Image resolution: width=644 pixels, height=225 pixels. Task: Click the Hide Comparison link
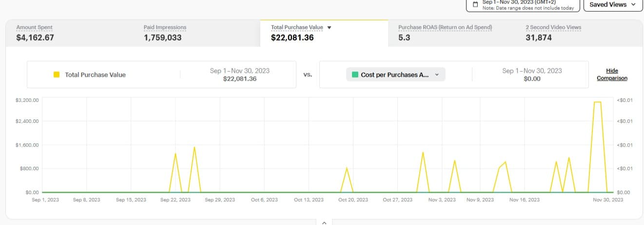612,74
